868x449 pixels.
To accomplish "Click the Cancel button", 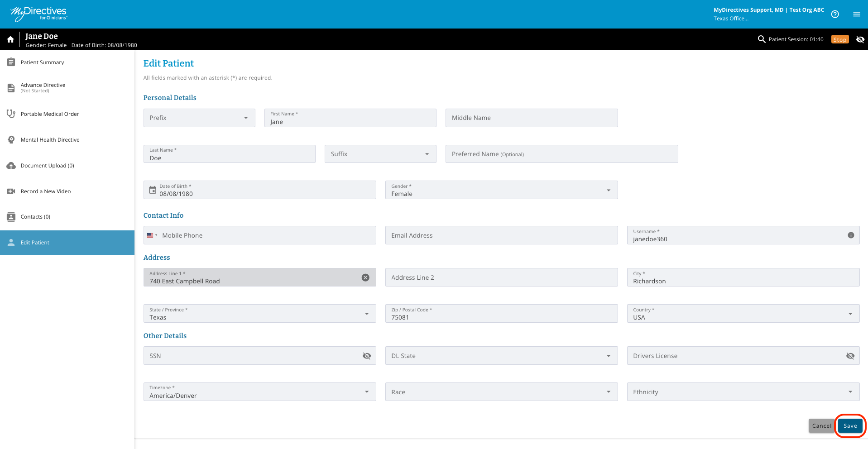I will (822, 426).
